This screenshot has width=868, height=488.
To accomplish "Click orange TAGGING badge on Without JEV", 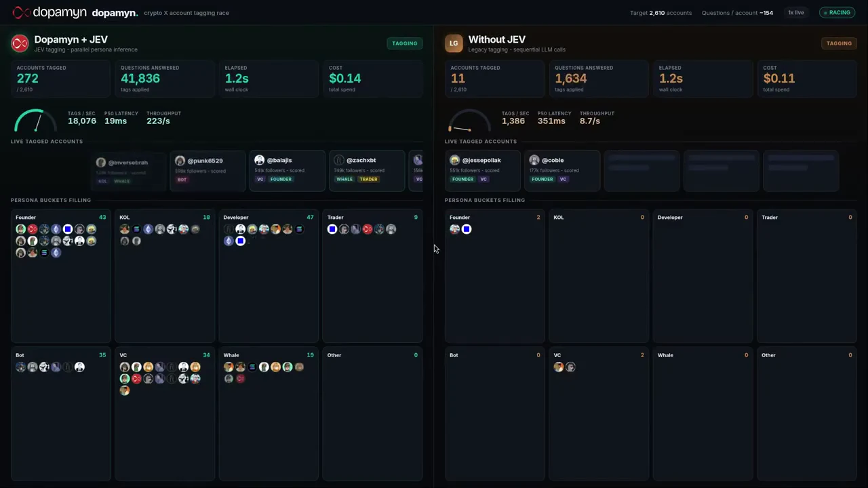I will tap(839, 43).
